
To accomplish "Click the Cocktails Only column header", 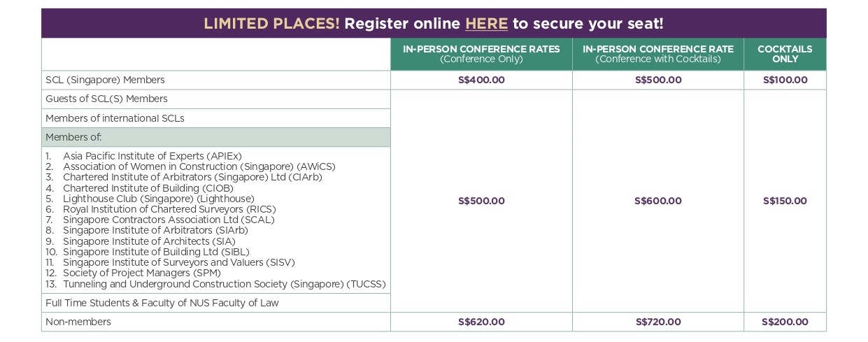I will tap(785, 54).
